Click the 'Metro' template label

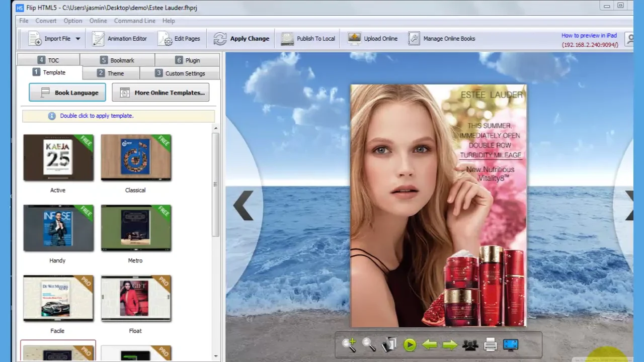[135, 260]
